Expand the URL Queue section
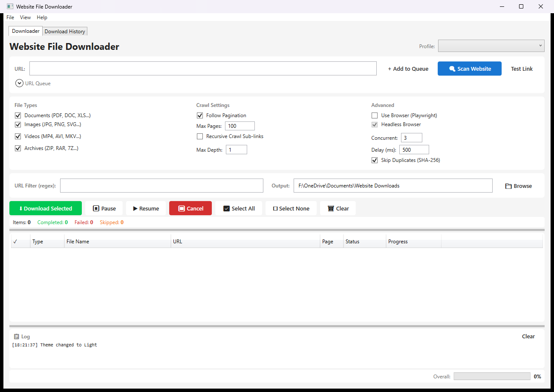 click(19, 84)
